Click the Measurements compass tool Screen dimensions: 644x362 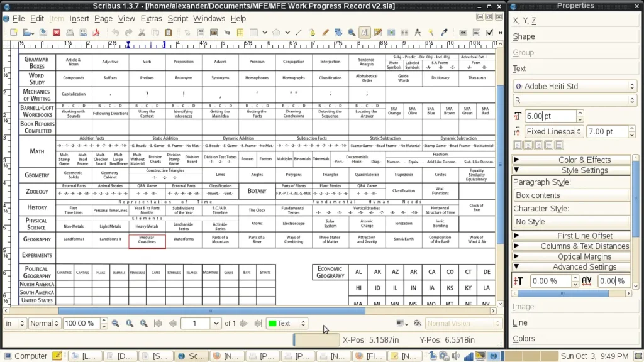418,33
